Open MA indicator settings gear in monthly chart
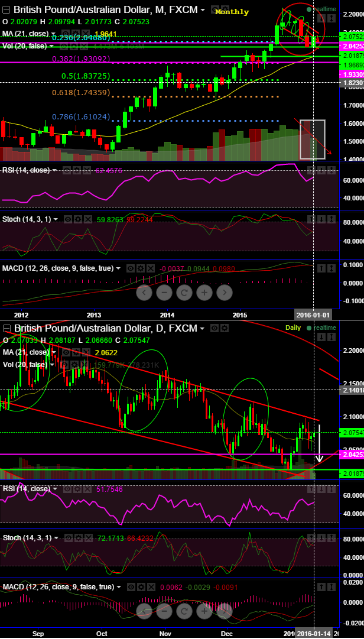 click(x=76, y=34)
